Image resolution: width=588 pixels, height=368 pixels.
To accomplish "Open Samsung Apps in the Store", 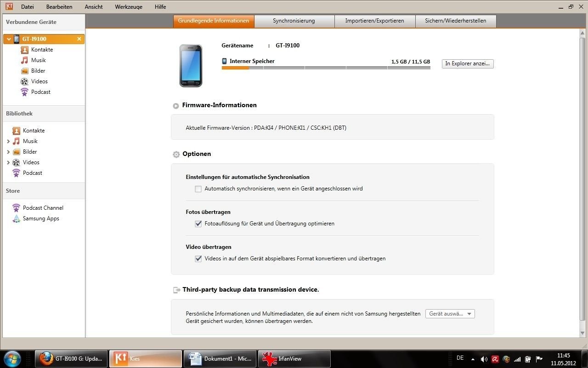I will (x=36, y=218).
